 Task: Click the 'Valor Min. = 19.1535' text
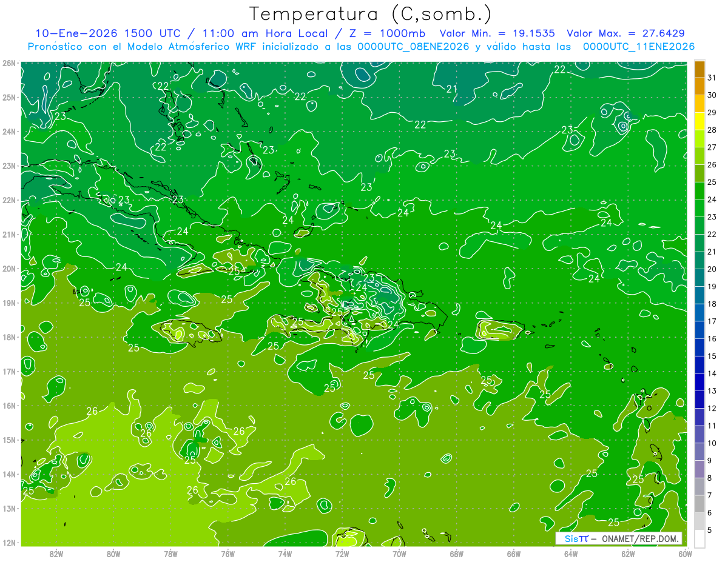coord(497,33)
